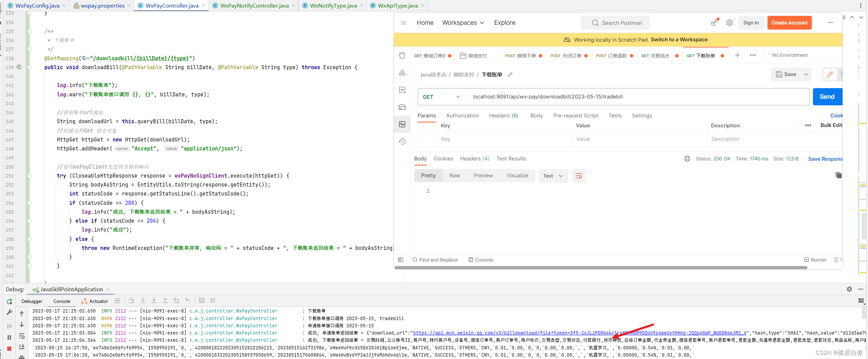
Task: Pause the program in Debug panel
Action: [9, 337]
